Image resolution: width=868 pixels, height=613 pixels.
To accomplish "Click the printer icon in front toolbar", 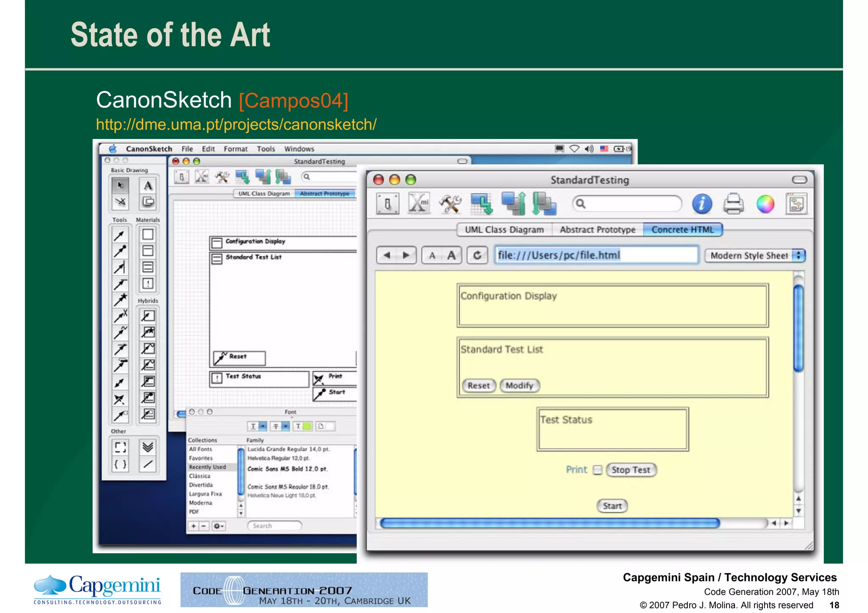I will 733,204.
